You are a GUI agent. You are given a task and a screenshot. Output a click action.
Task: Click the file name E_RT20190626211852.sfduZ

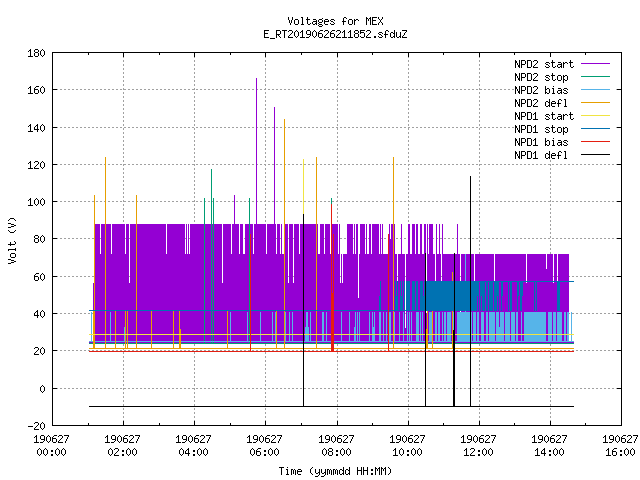pos(335,34)
